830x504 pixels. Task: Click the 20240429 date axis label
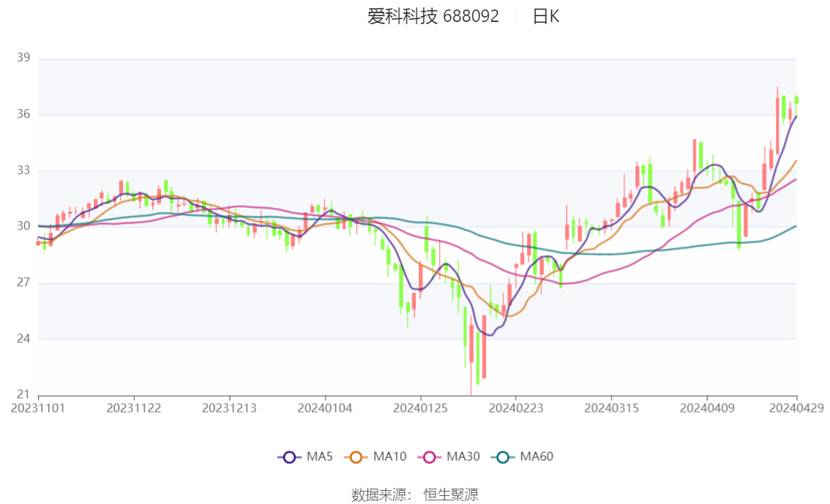pyautogui.click(x=796, y=408)
